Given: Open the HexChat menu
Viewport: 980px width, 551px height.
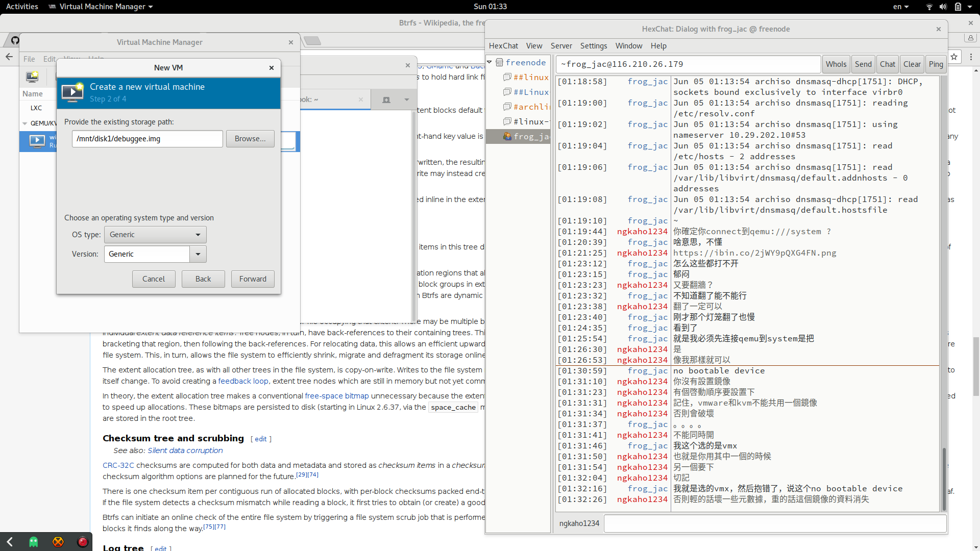Looking at the screenshot, I should coord(503,46).
